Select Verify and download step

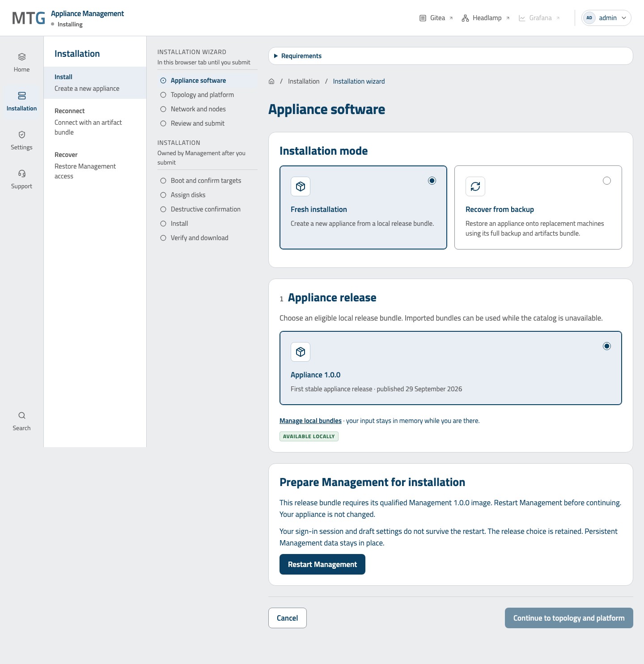point(208,238)
